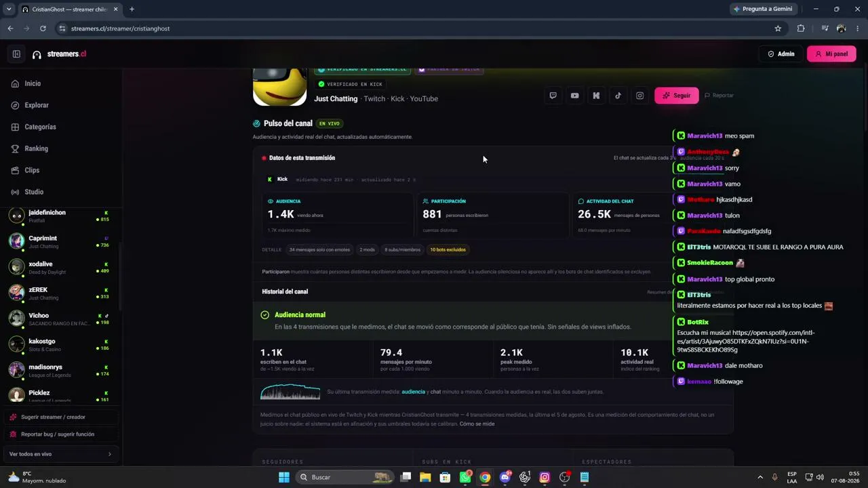Open the streamer's YouTube channel icon
This screenshot has width=868, height=488.
[575, 96]
